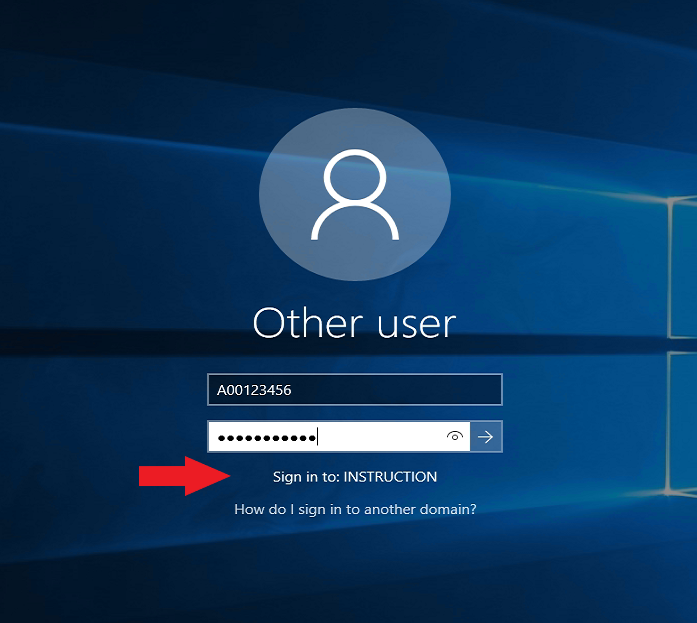The image size is (697, 623).
Task: Submit sign-in with the arrow button
Action: click(x=486, y=437)
